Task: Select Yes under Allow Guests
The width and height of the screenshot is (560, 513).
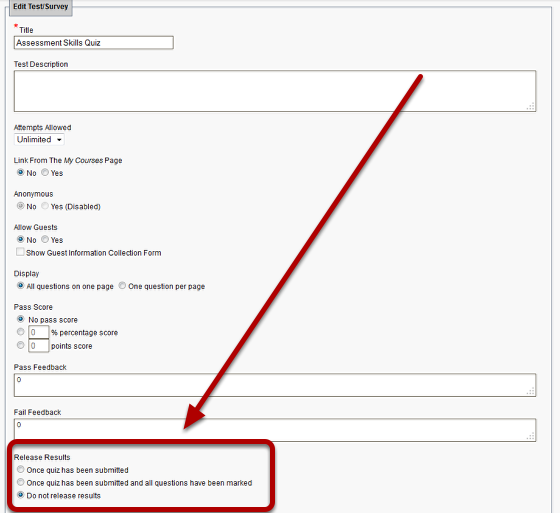Action: (x=45, y=239)
